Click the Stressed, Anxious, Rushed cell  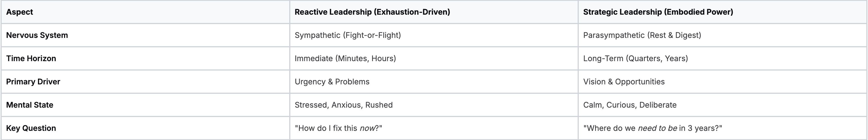pyautogui.click(x=343, y=105)
